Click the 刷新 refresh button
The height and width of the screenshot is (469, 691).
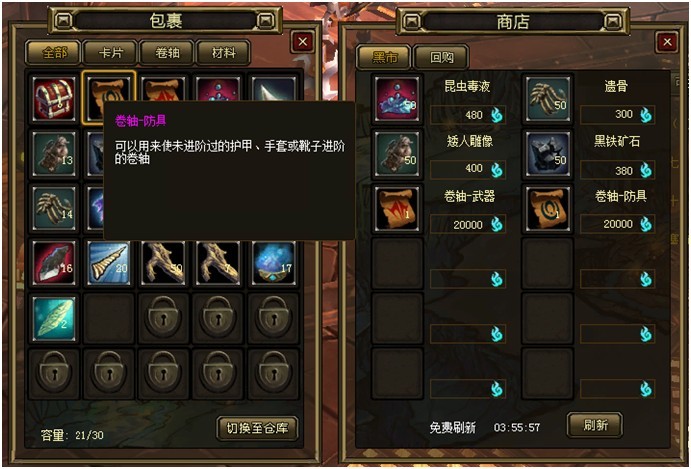595,425
